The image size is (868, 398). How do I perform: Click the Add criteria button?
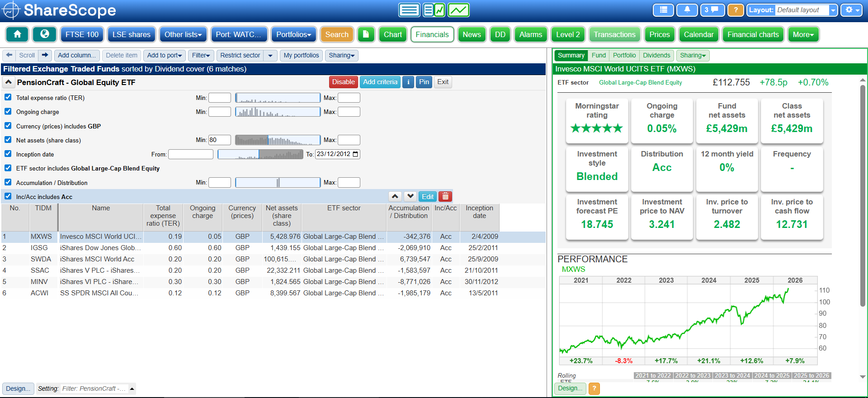[380, 82]
